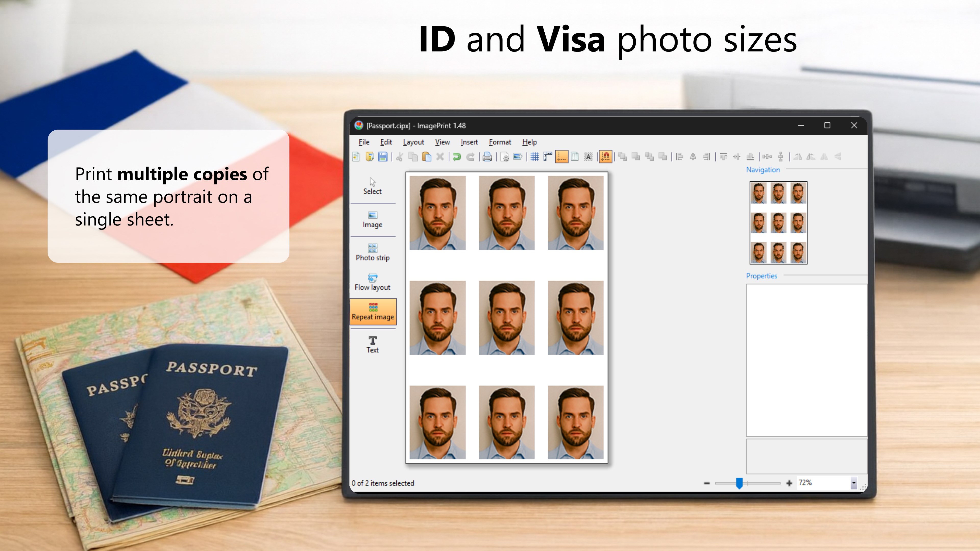This screenshot has width=980, height=551.
Task: Click the Navigation panel page thumbnail
Action: pyautogui.click(x=778, y=223)
